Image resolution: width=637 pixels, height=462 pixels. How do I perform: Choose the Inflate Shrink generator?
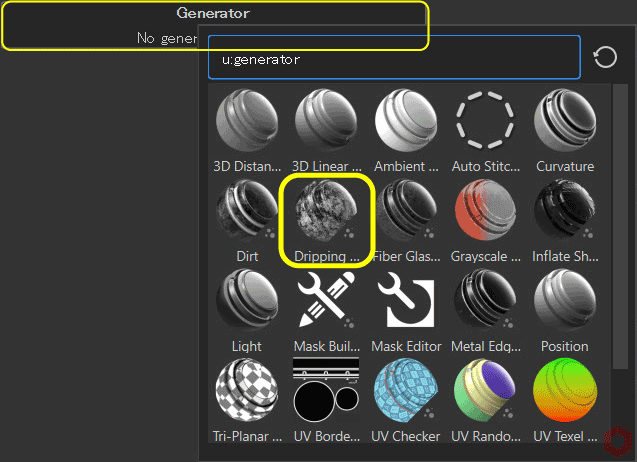click(565, 221)
